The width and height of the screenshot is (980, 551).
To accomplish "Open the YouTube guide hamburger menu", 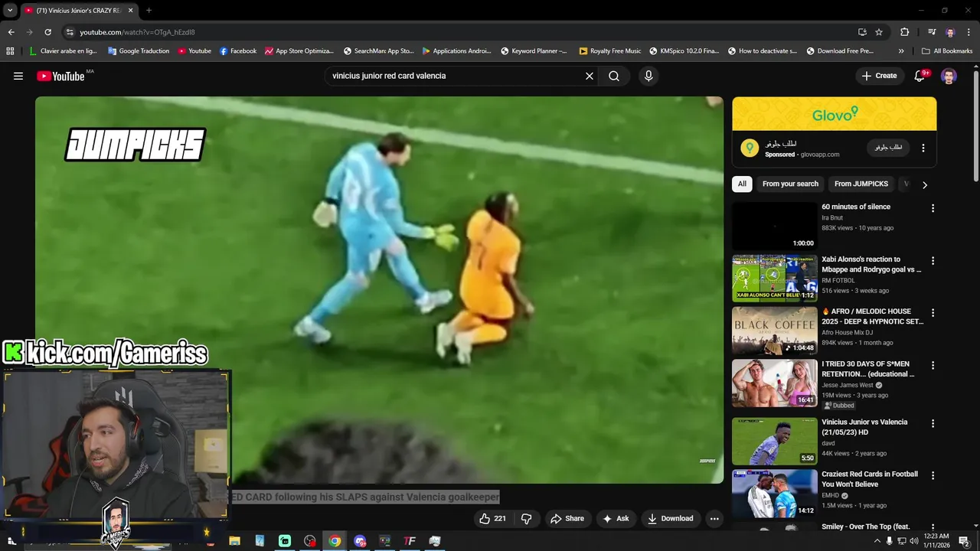I will pos(18,76).
